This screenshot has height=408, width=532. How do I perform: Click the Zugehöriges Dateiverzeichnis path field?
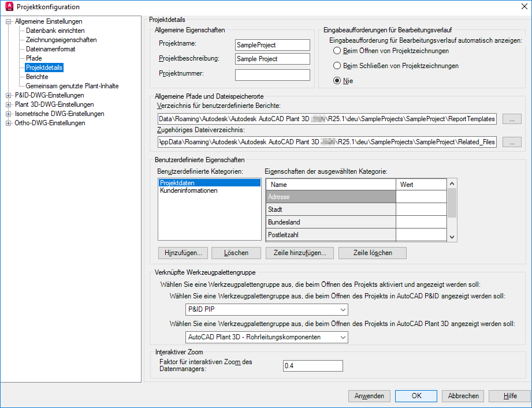327,142
